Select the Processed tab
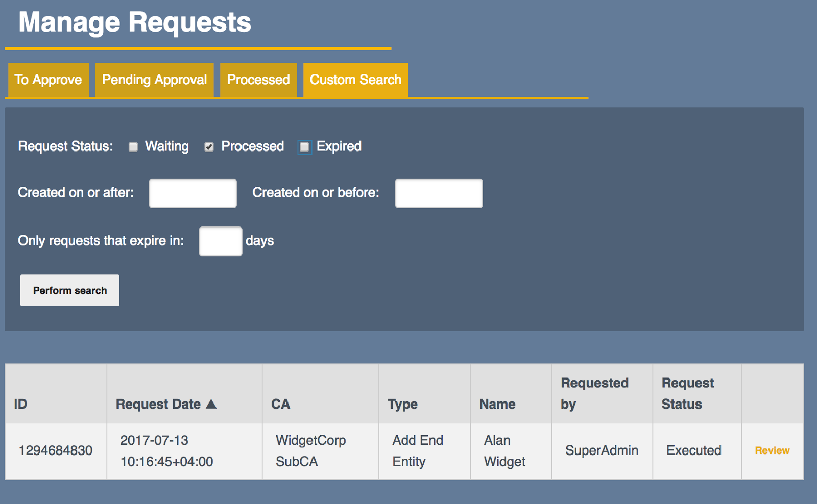The width and height of the screenshot is (817, 504). [258, 80]
